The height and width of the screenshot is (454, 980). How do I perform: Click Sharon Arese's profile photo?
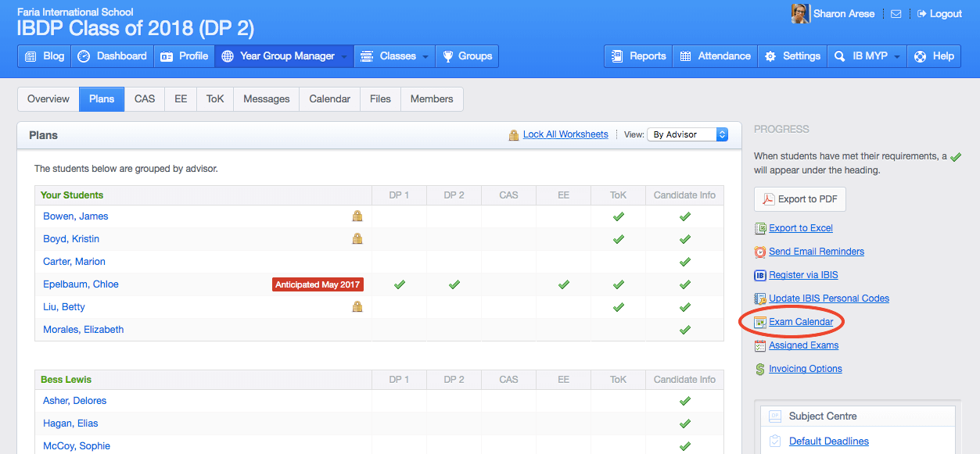point(800,13)
